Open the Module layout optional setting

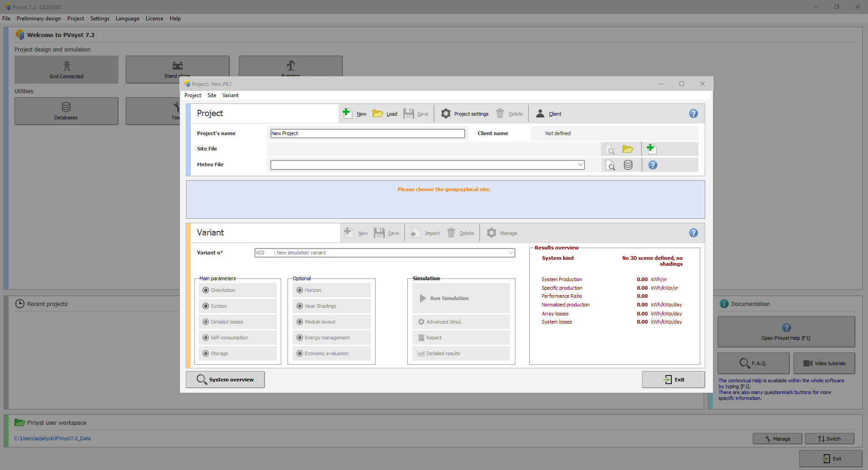click(x=331, y=322)
